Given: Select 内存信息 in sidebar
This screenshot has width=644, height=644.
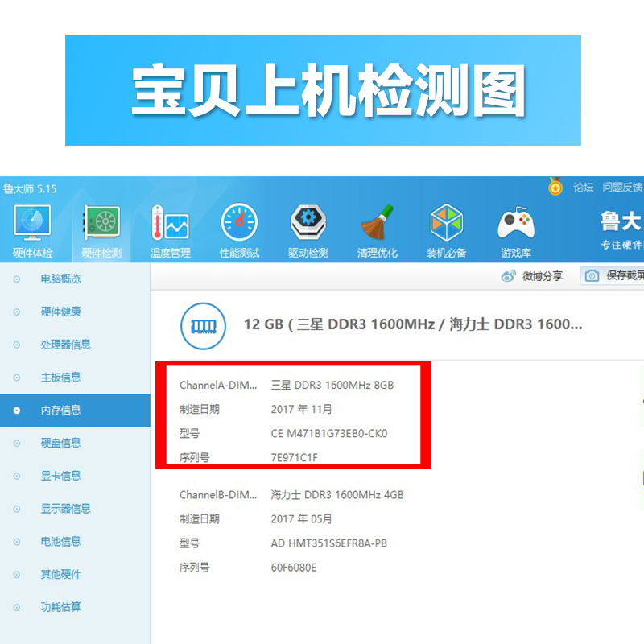Looking at the screenshot, I should 75,411.
